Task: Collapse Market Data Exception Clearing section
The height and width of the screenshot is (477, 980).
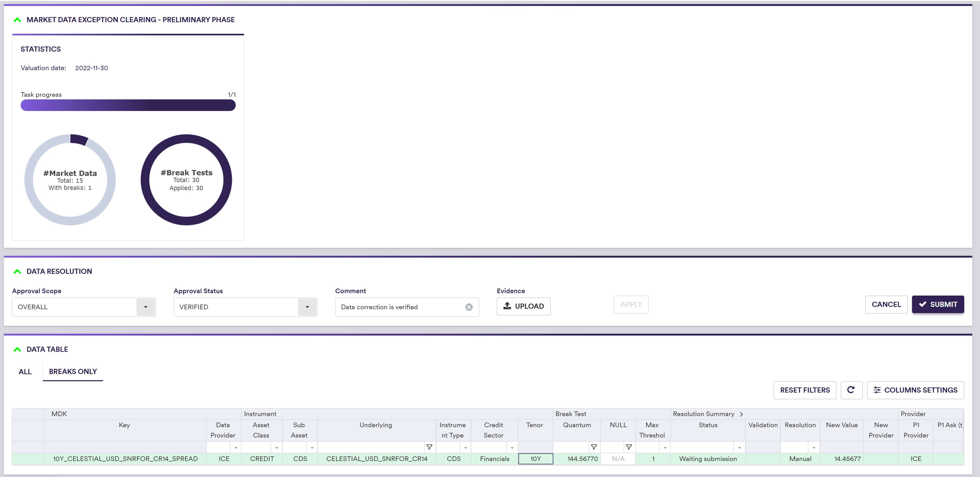Action: coord(17,19)
